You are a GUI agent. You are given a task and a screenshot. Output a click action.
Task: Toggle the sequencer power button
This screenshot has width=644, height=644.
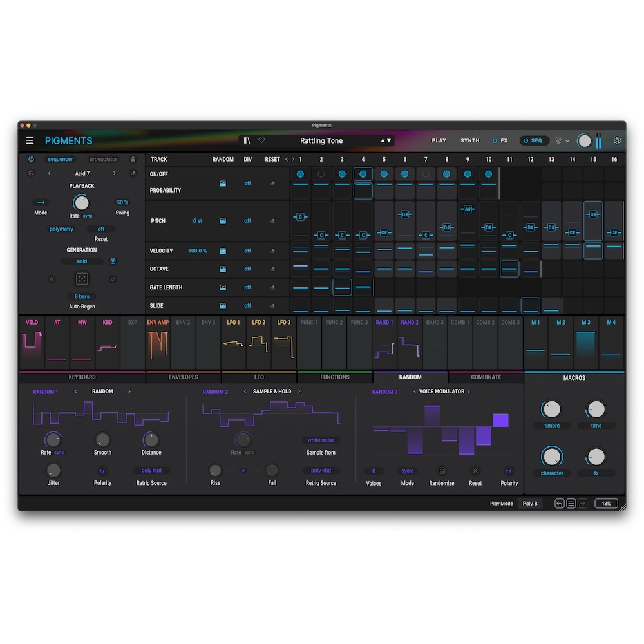[31, 159]
